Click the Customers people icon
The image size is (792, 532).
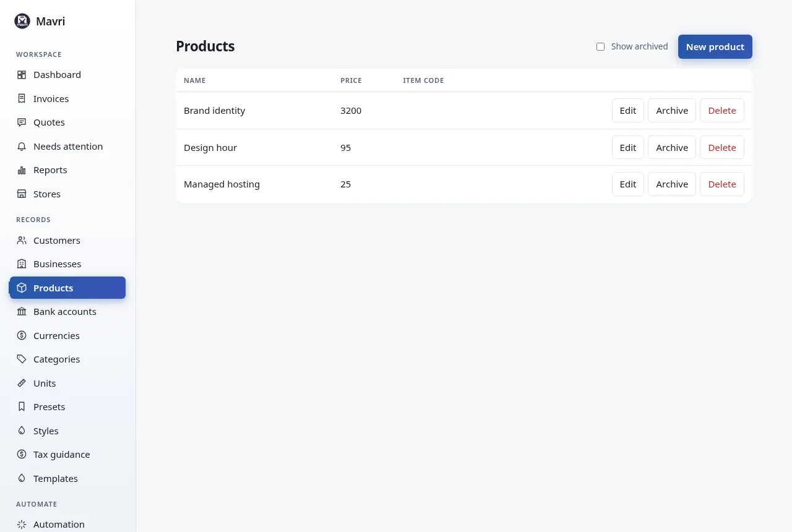[x=22, y=241]
